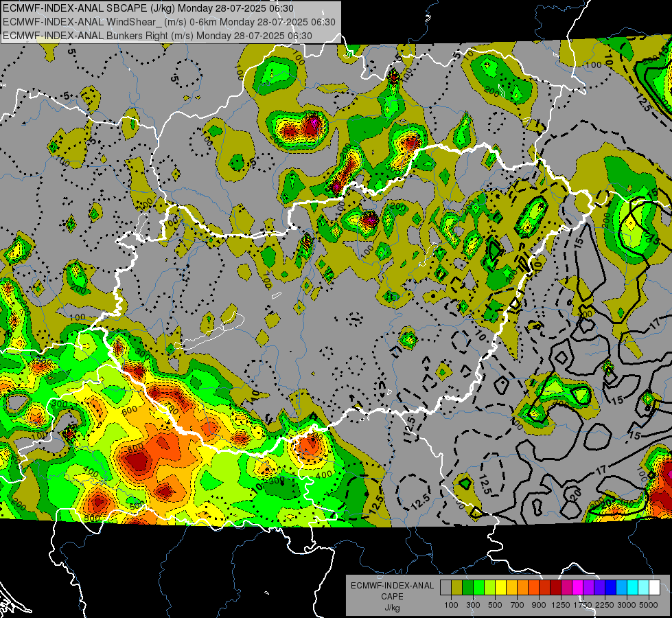Viewport: 672px width, 618px height.
Task: Click the 100 legend scale label
Action: (451, 605)
